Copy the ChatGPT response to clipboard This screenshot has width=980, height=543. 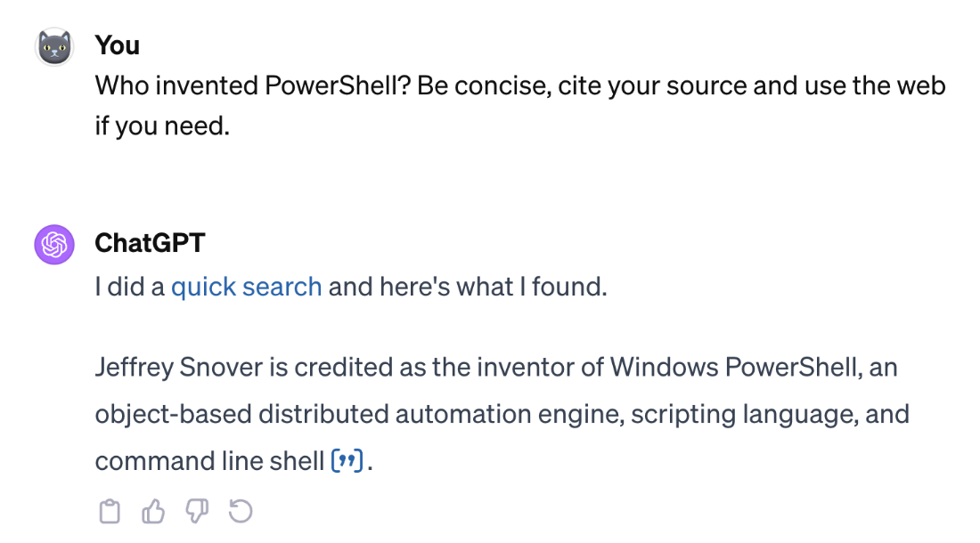(x=109, y=512)
